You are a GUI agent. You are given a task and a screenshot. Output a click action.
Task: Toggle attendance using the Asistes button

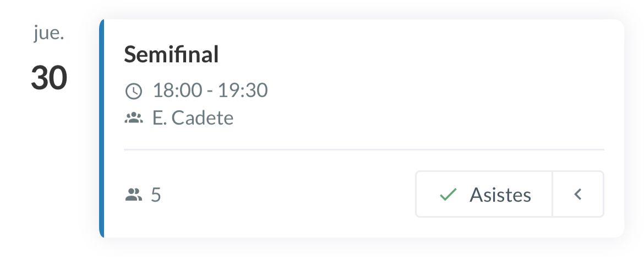(484, 194)
